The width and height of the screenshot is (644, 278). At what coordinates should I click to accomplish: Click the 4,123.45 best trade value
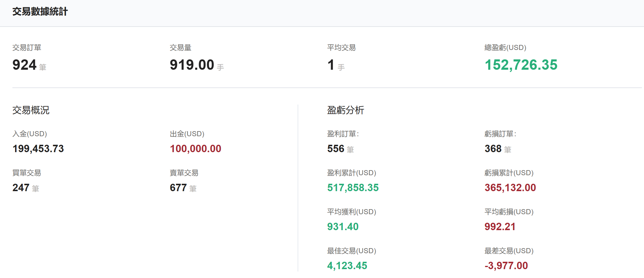[347, 266]
